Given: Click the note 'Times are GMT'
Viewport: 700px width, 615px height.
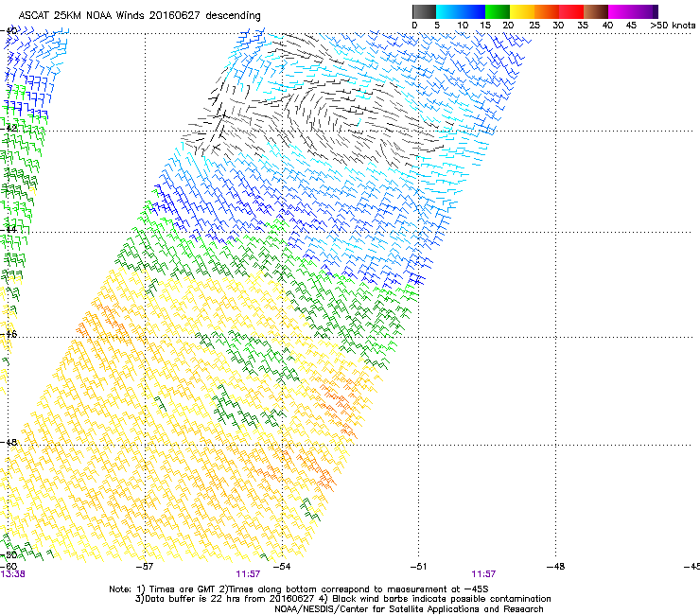Looking at the screenshot, I should [x=183, y=589].
